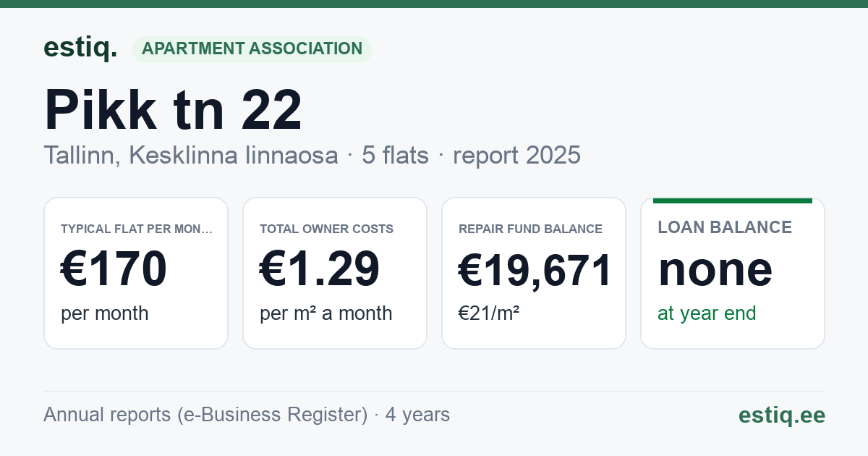868x456 pixels.
Task: Open the Total owner costs card
Action: point(335,273)
